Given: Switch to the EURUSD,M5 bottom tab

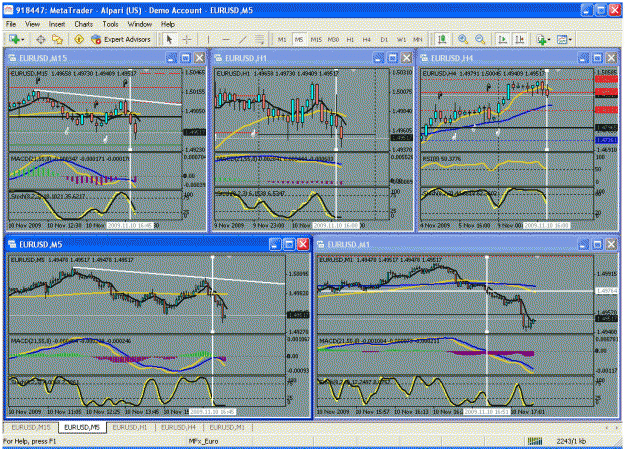Looking at the screenshot, I should point(82,427).
